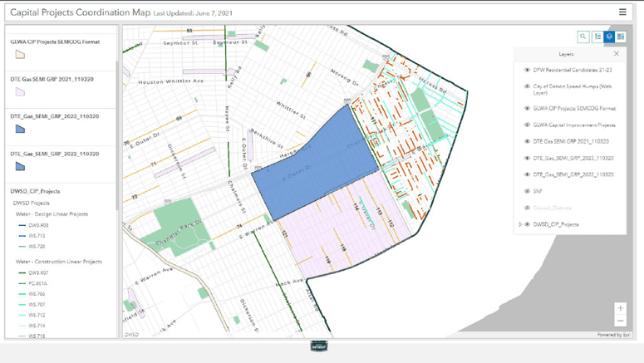This screenshot has height=363, width=644.
Task: Click DTE Gas SEMI GRP 2021 legend swatch
Action: point(20,92)
